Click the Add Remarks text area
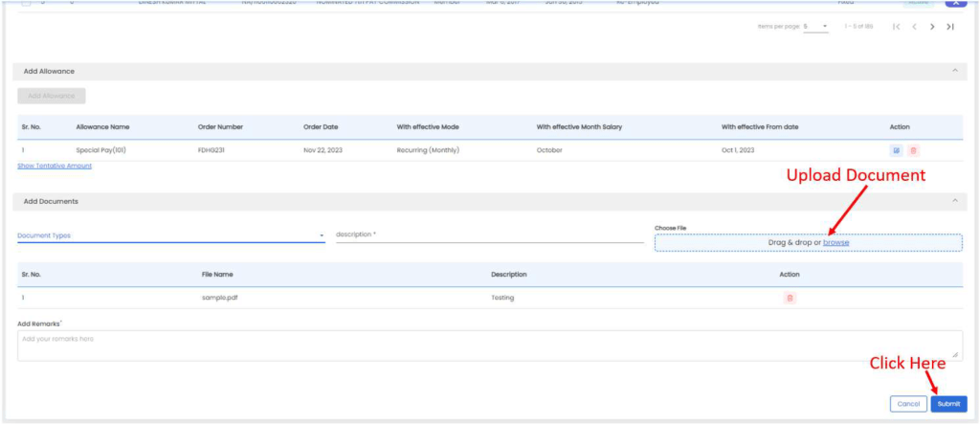980x424 pixels. 489,346
